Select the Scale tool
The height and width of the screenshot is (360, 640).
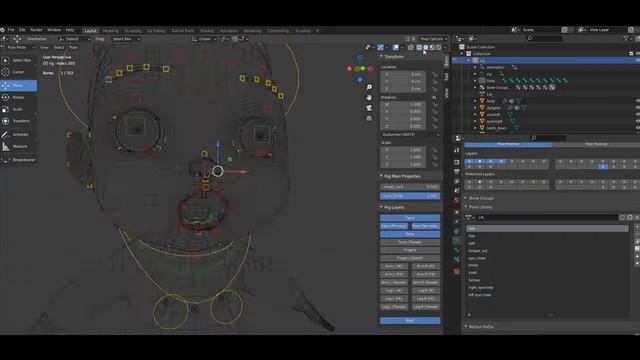pos(19,109)
